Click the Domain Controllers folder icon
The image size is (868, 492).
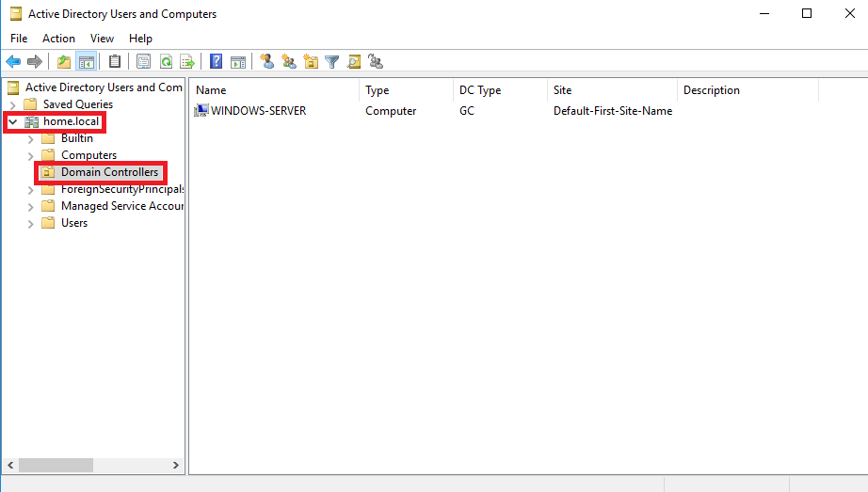pyautogui.click(x=48, y=172)
